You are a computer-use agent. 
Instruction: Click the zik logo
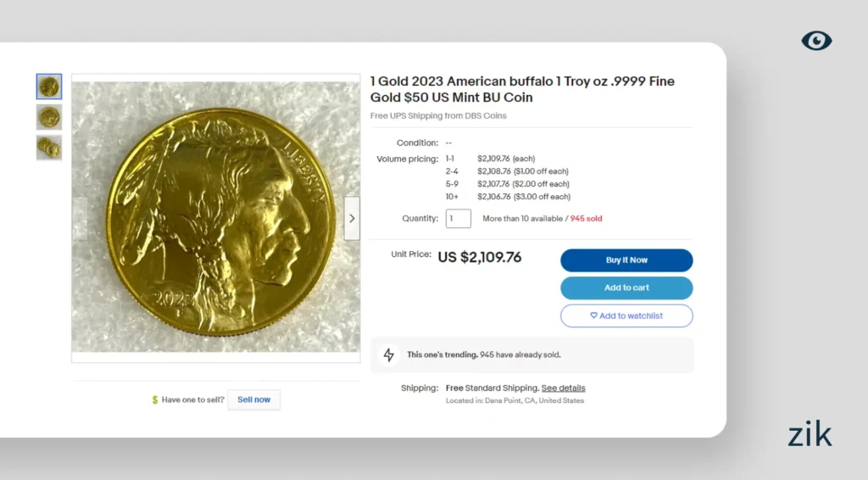810,434
